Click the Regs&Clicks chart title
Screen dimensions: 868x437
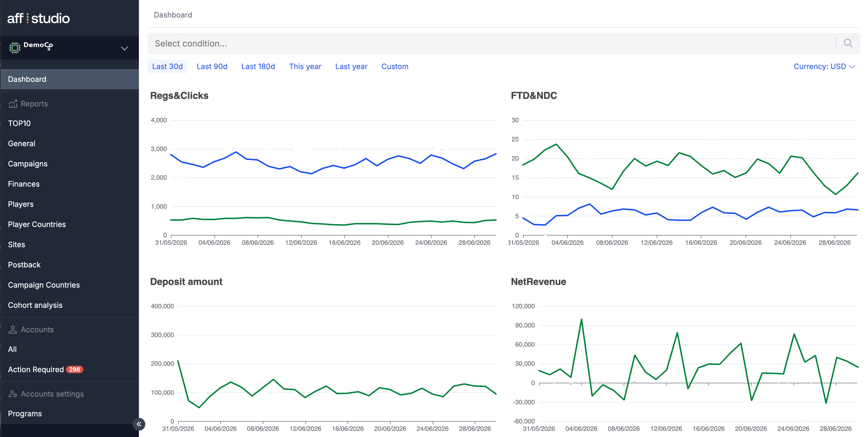point(179,96)
